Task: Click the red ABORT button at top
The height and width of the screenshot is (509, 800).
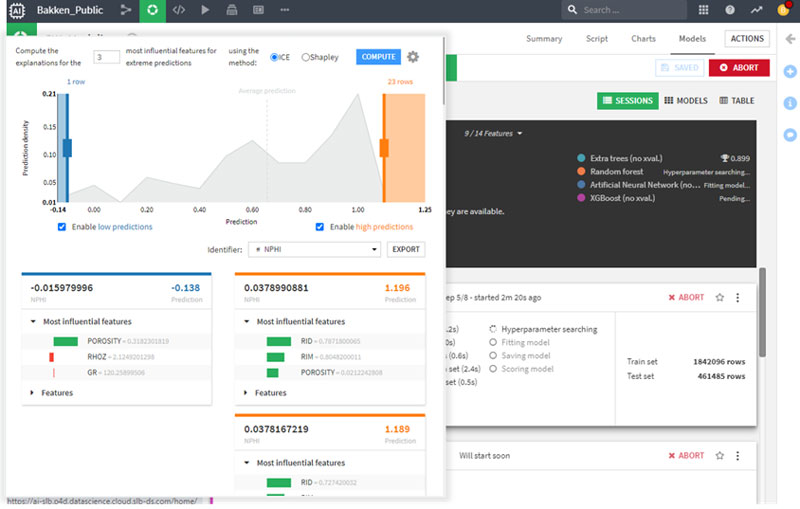Action: coord(739,67)
